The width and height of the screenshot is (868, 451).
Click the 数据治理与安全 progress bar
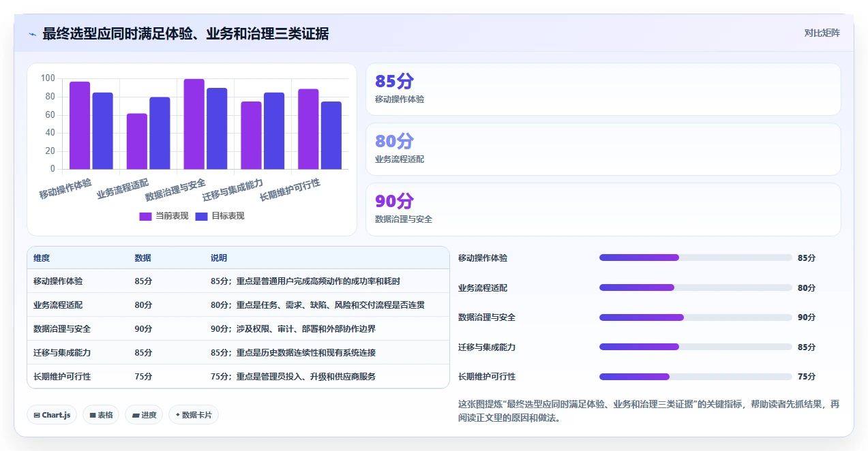(695, 317)
